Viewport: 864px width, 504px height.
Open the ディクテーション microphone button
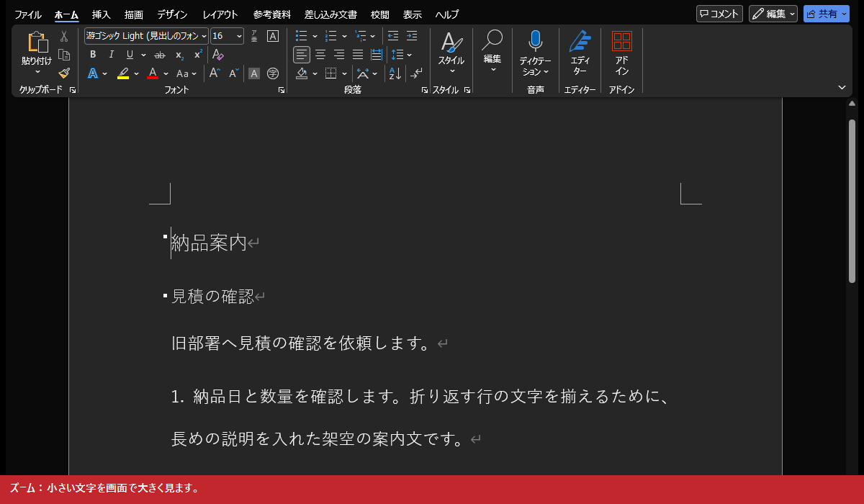[x=535, y=53]
